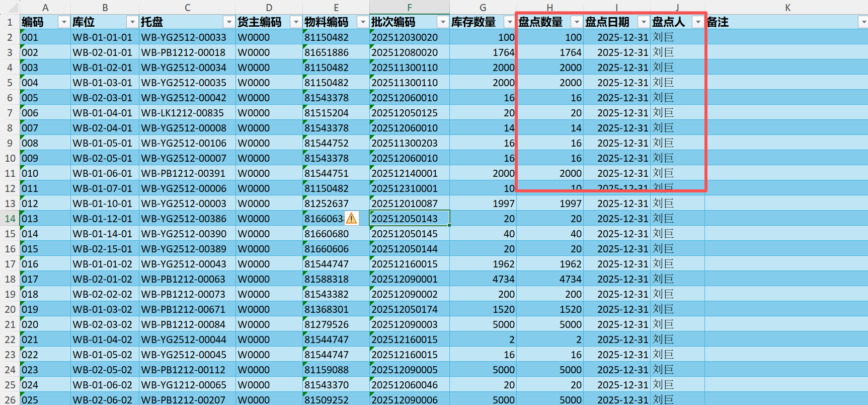Image resolution: width=868 pixels, height=405 pixels.
Task: Expand the 备注 column filter arrow
Action: (863, 22)
